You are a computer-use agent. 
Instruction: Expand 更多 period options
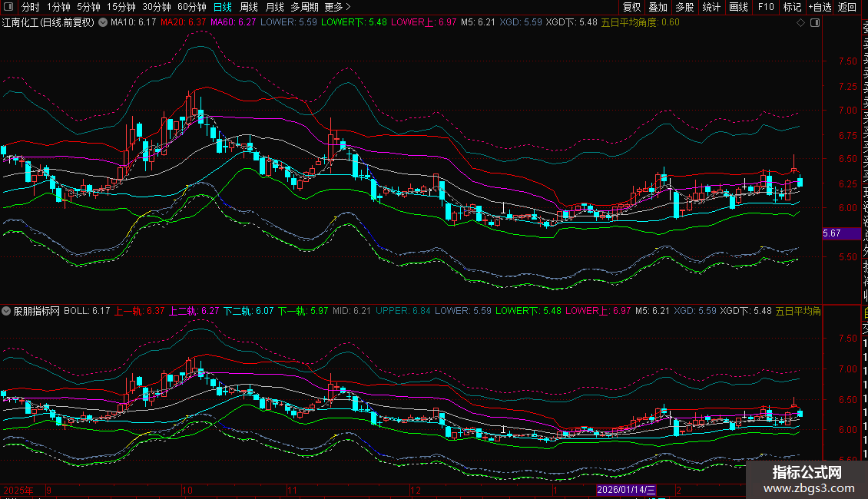338,7
